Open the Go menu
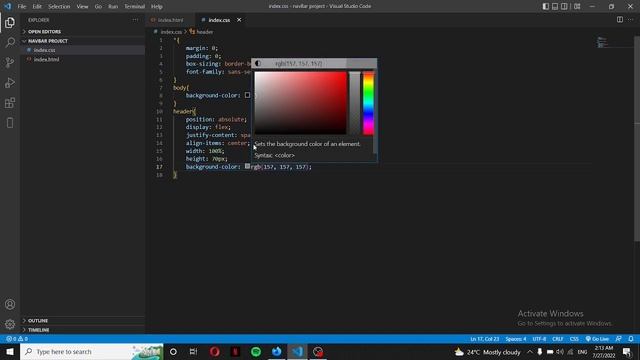Image resolution: width=640 pixels, height=360 pixels. [98, 7]
